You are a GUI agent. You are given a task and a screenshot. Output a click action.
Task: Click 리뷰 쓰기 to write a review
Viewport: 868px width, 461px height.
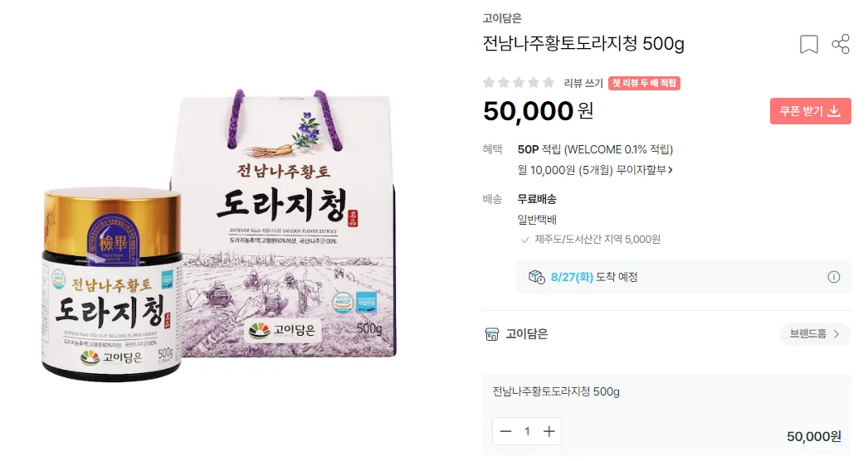583,83
